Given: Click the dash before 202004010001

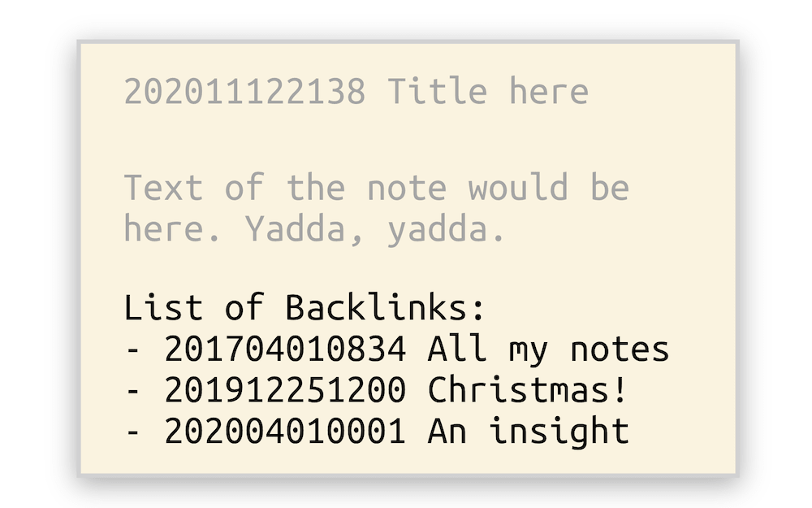Looking at the screenshot, I should pyautogui.click(x=133, y=433).
